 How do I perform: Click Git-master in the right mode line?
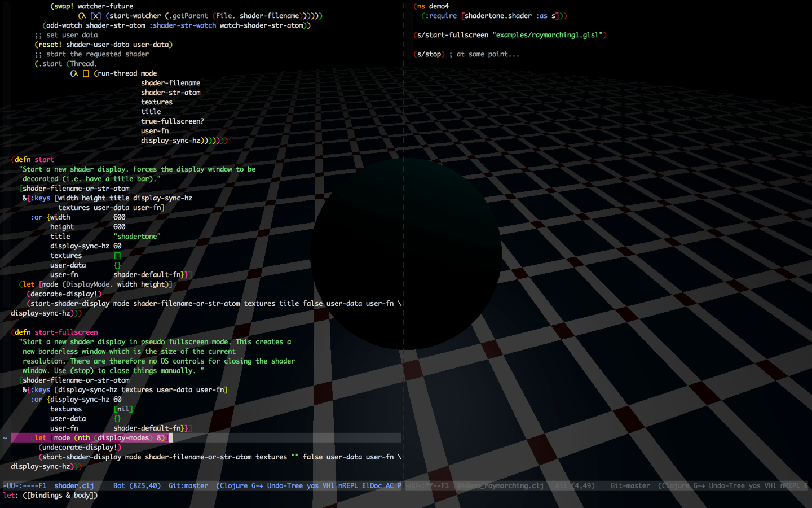click(x=630, y=485)
